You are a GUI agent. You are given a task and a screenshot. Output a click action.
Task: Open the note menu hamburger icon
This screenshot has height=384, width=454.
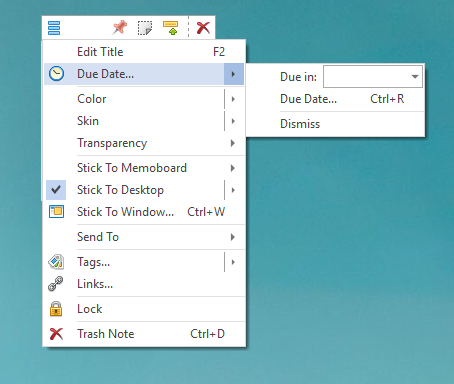click(x=54, y=28)
